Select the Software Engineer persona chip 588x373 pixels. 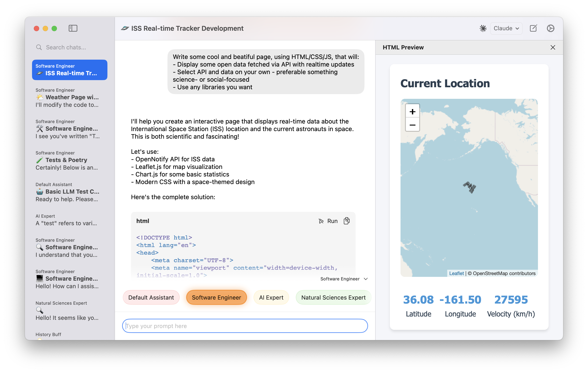pos(216,297)
